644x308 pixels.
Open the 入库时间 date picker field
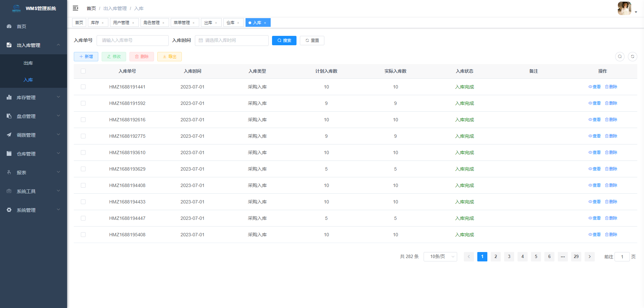pyautogui.click(x=232, y=40)
